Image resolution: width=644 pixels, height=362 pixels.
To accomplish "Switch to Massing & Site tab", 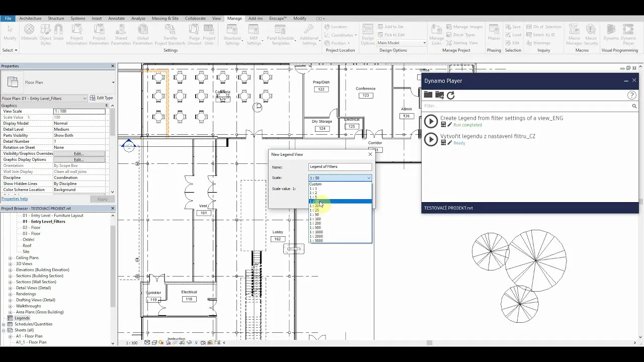I will pos(165,18).
